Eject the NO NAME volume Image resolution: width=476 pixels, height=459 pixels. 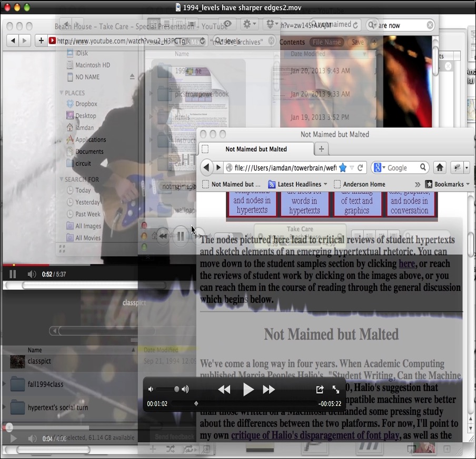click(132, 76)
